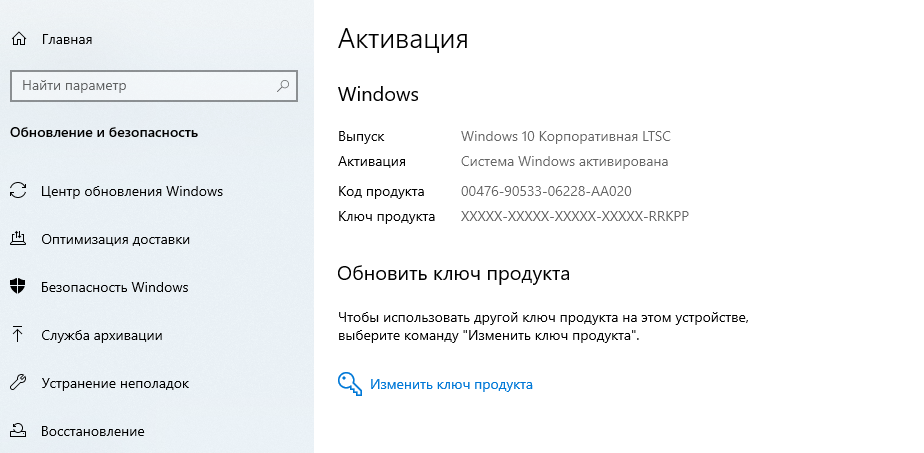Viewport: 924px width, 453px height.
Task: Click the Активация page heading
Action: pyautogui.click(x=403, y=39)
